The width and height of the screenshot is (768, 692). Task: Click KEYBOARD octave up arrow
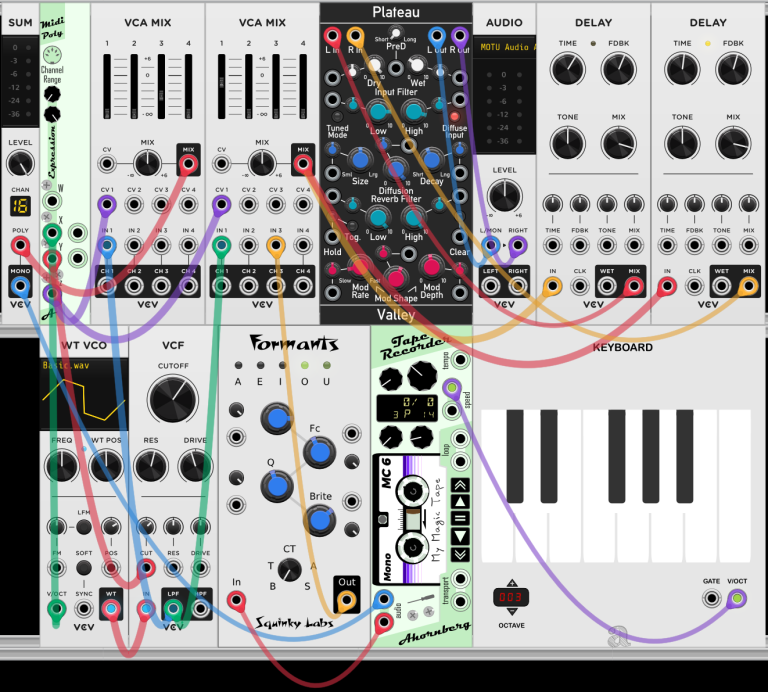pos(512,583)
